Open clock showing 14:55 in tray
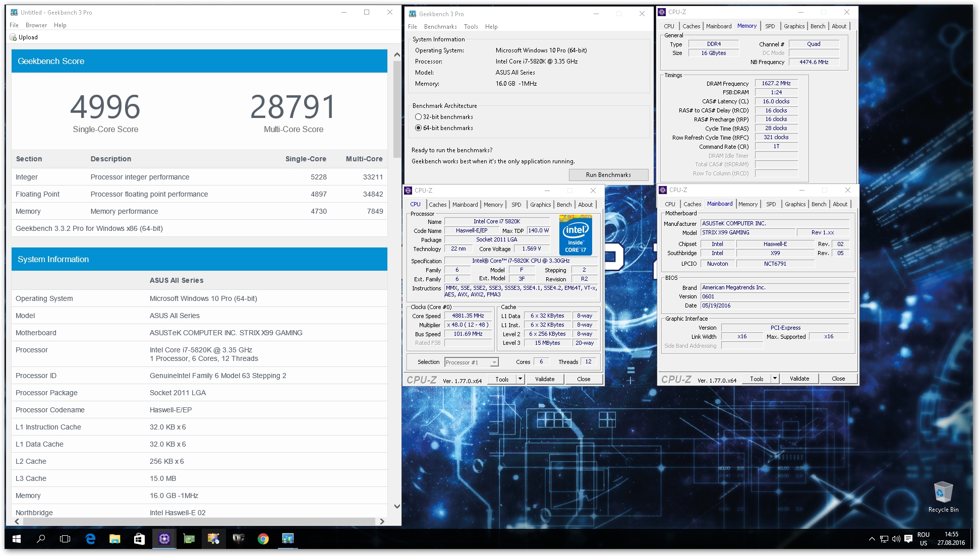The image size is (980, 556). (x=951, y=539)
